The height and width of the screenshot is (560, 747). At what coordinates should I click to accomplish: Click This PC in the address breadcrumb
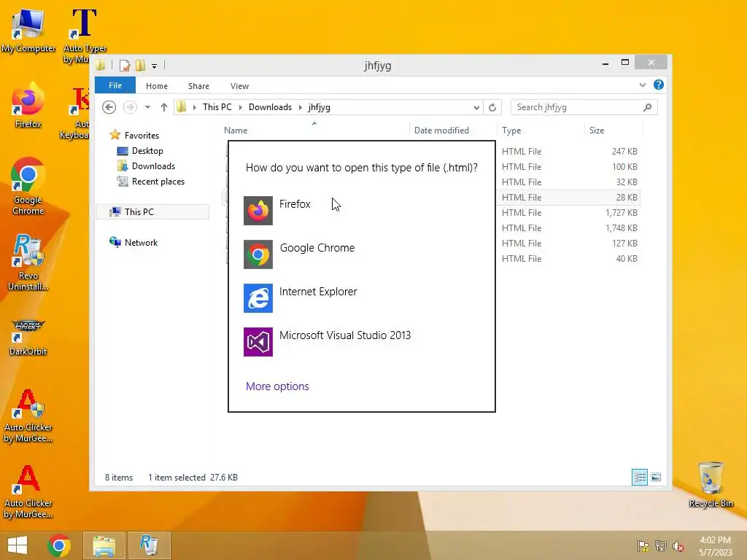[217, 107]
